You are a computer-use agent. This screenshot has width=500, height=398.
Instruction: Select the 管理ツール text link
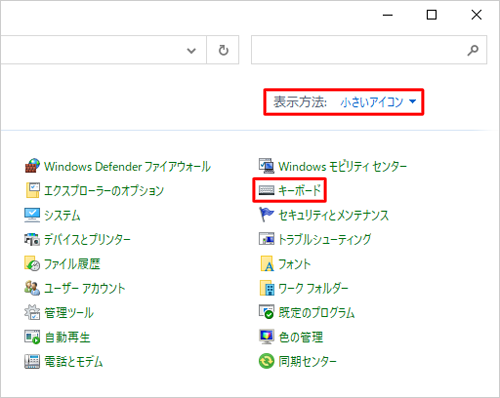pyautogui.click(x=69, y=312)
